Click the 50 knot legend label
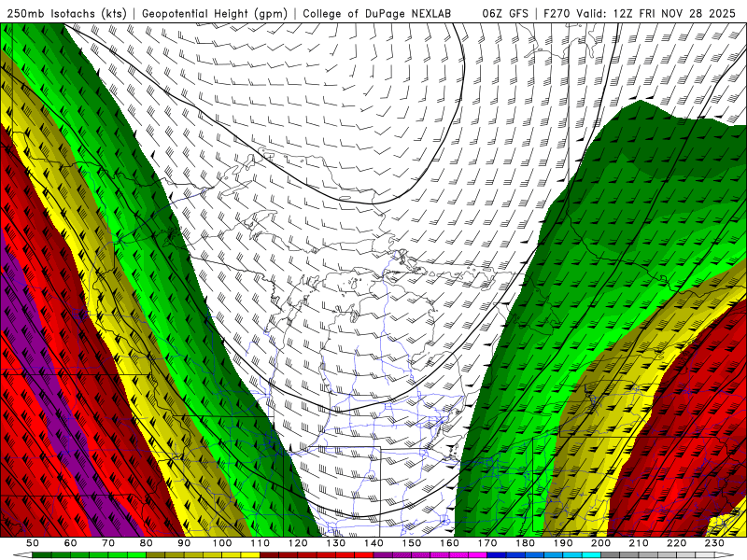The height and width of the screenshot is (560, 747). [x=32, y=543]
